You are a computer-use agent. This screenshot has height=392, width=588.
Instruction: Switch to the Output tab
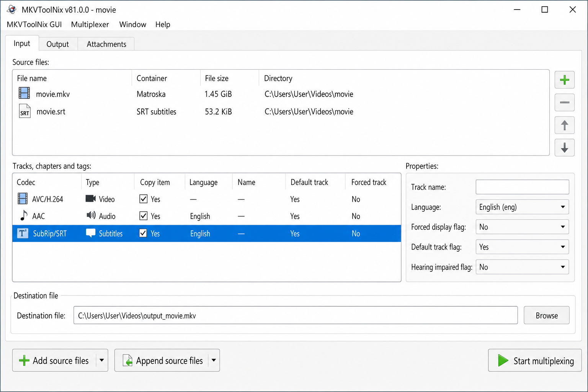(58, 44)
